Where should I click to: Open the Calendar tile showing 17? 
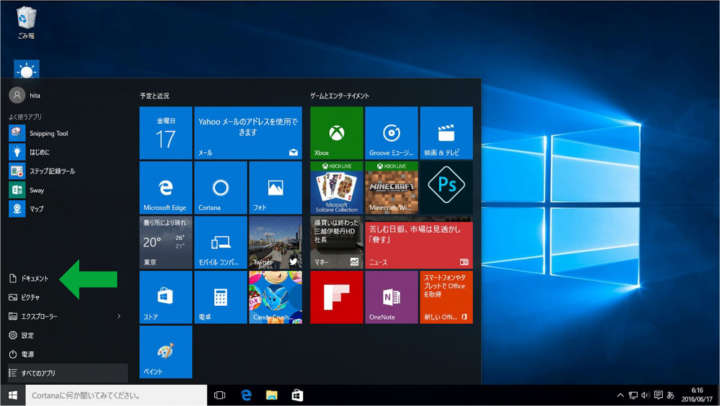[x=166, y=133]
